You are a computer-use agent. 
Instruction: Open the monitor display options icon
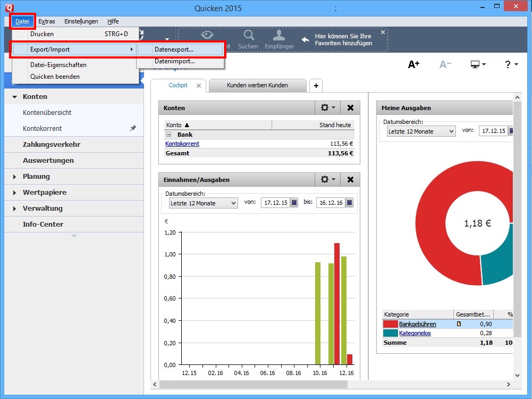pyautogui.click(x=478, y=64)
